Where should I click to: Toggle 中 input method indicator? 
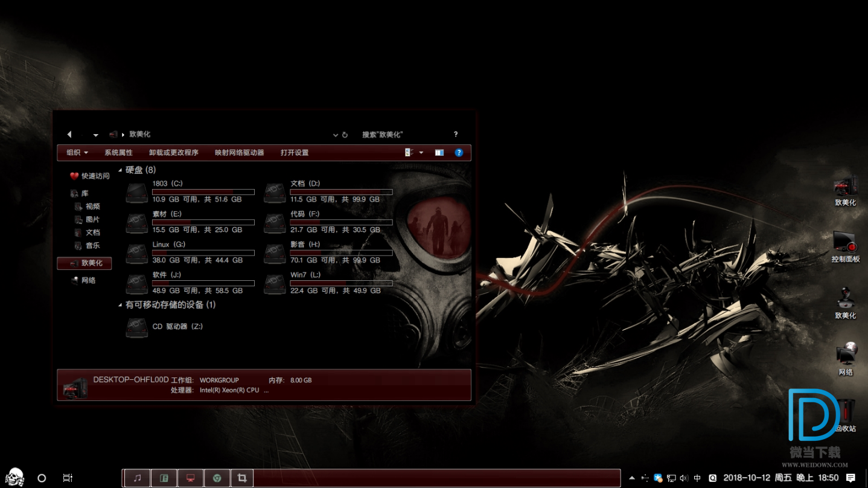697,478
